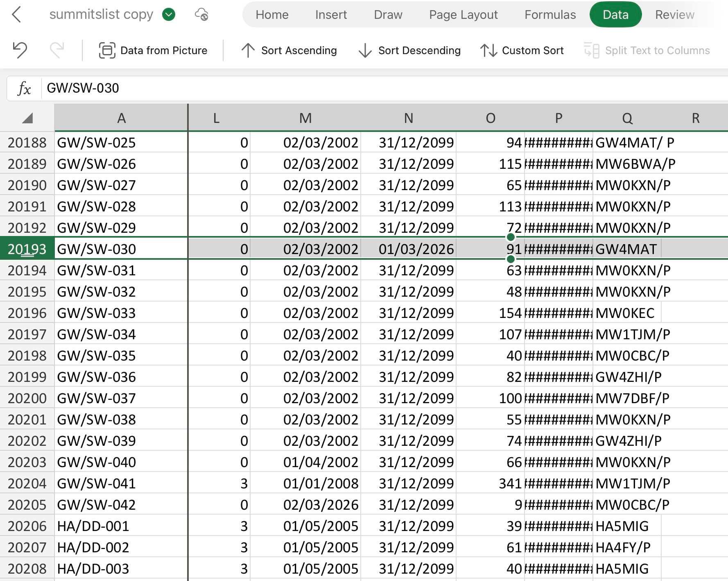This screenshot has height=581, width=728.
Task: Select column M header
Action: 305,118
